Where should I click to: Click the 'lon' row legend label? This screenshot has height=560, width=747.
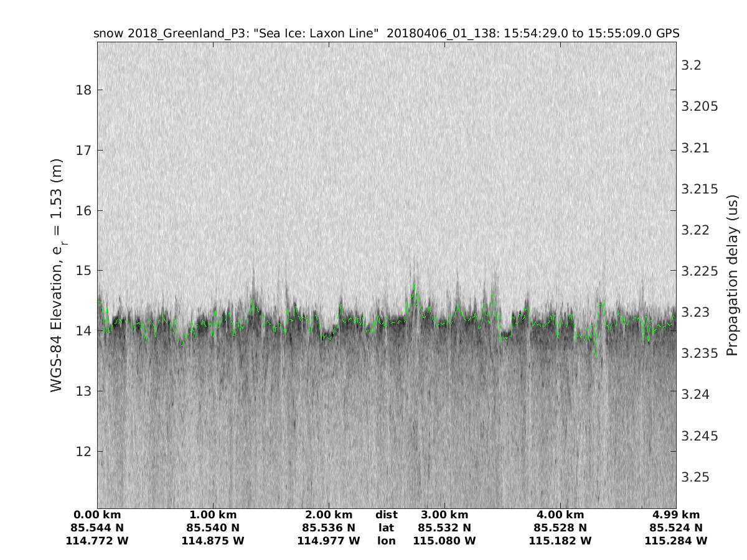click(x=386, y=541)
